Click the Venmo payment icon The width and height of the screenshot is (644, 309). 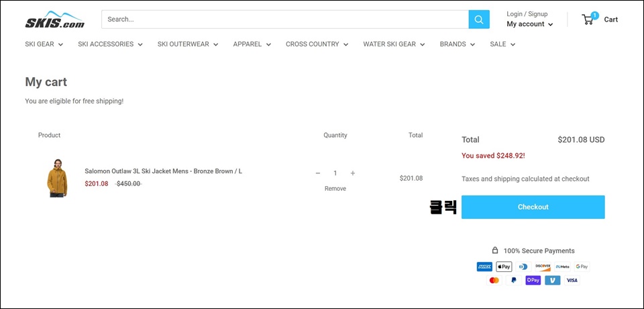coord(552,280)
